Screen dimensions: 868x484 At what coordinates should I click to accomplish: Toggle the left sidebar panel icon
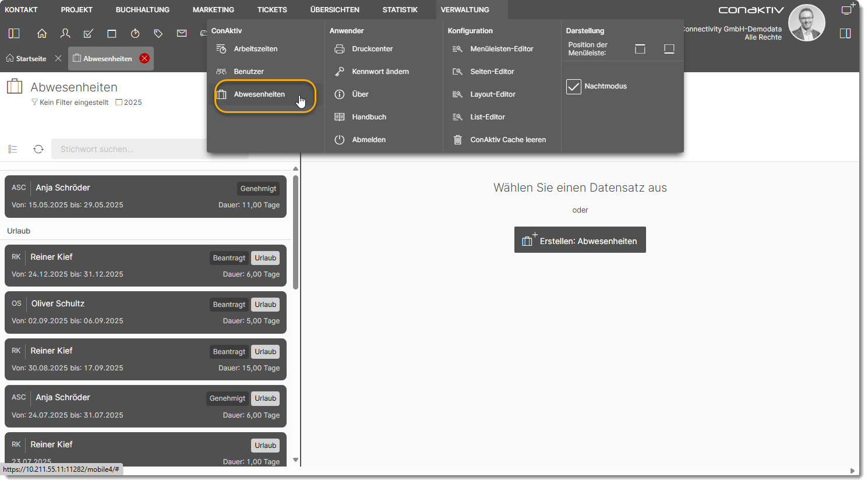click(x=14, y=34)
